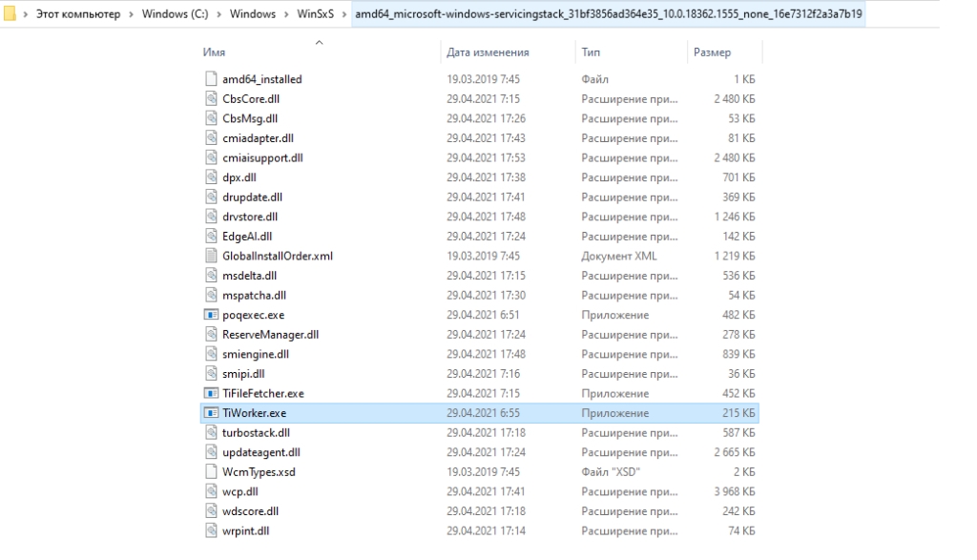The height and width of the screenshot is (560, 977).
Task: Click the wdscore.dll icon
Action: click(x=212, y=510)
